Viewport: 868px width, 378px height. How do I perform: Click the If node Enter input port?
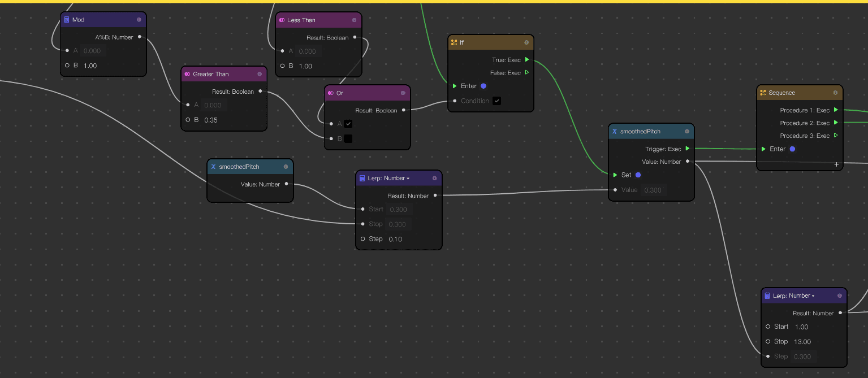pos(455,86)
